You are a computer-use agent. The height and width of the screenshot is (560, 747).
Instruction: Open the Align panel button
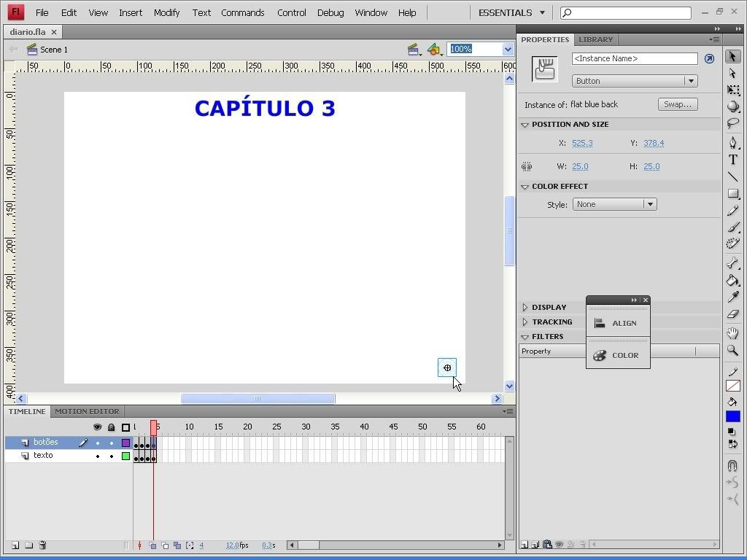click(x=617, y=323)
